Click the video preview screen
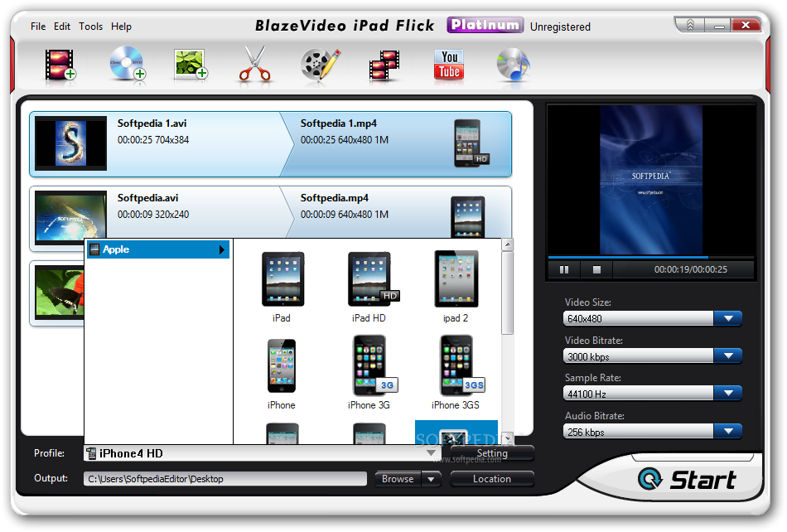The height and width of the screenshot is (532, 787). 651,180
